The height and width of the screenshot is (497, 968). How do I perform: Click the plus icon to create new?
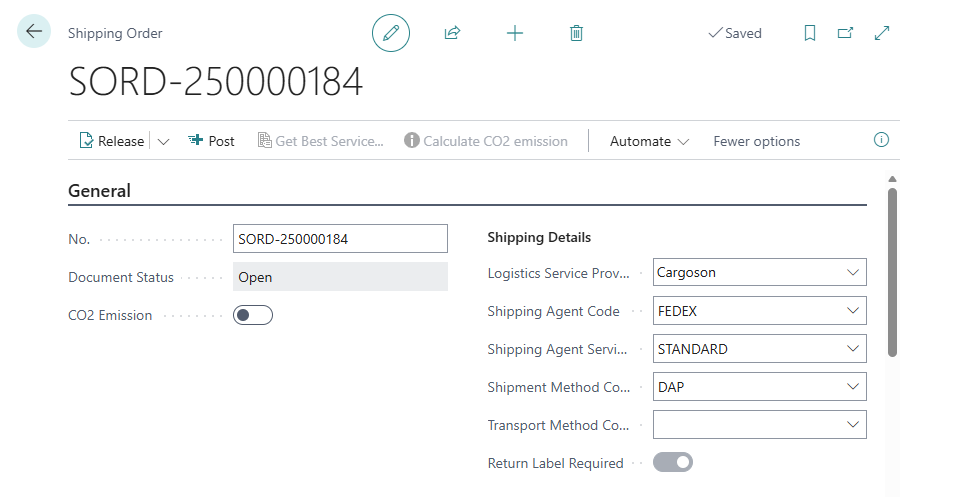514,33
